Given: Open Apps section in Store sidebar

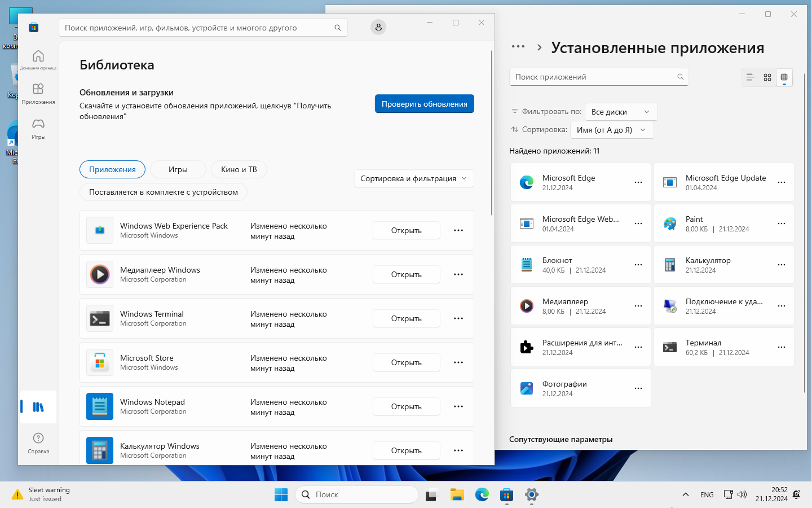Looking at the screenshot, I should coord(38,93).
